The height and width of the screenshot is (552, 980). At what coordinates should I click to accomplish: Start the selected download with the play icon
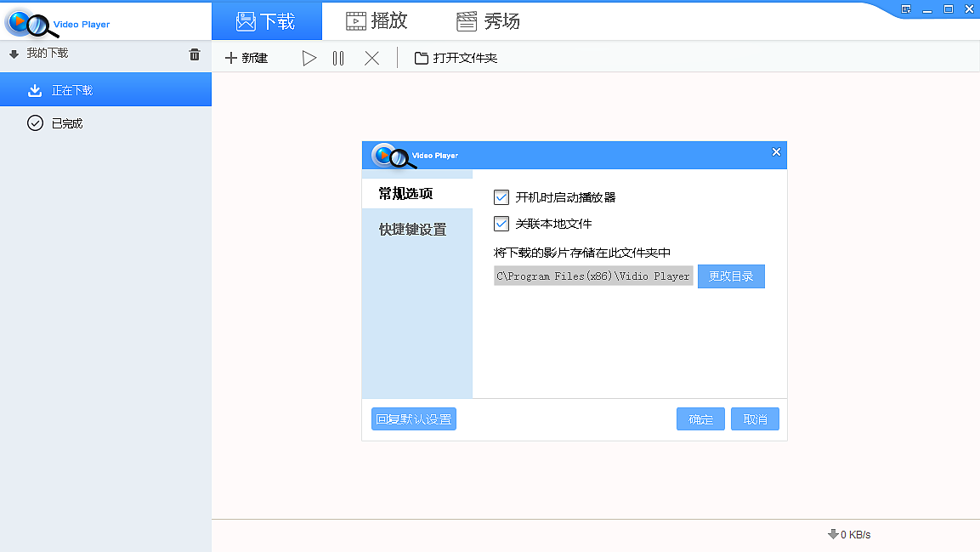[309, 58]
